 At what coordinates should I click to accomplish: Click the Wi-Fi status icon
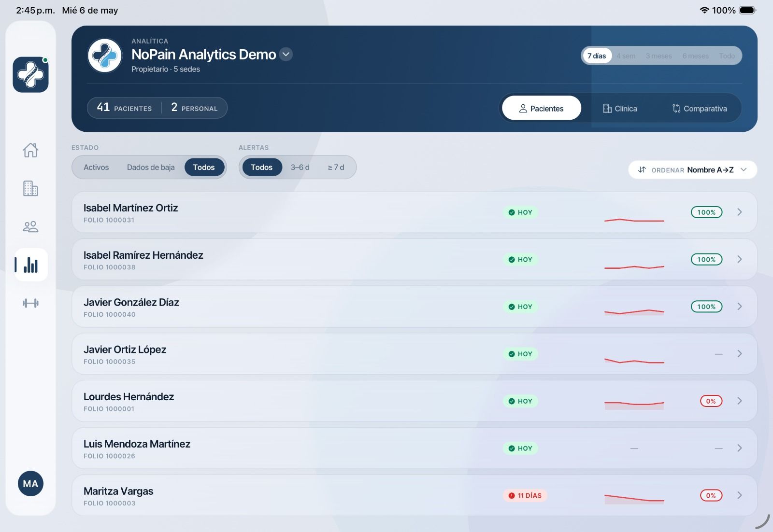pos(704,10)
